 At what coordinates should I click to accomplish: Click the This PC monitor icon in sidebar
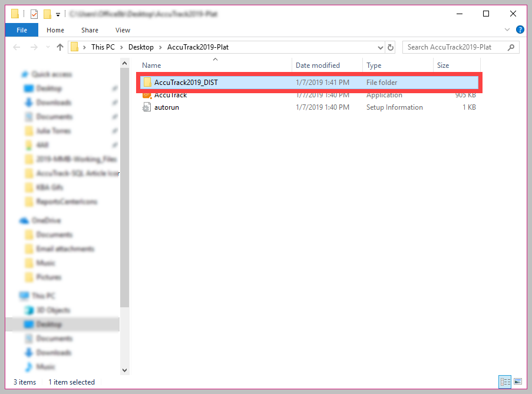coord(24,296)
